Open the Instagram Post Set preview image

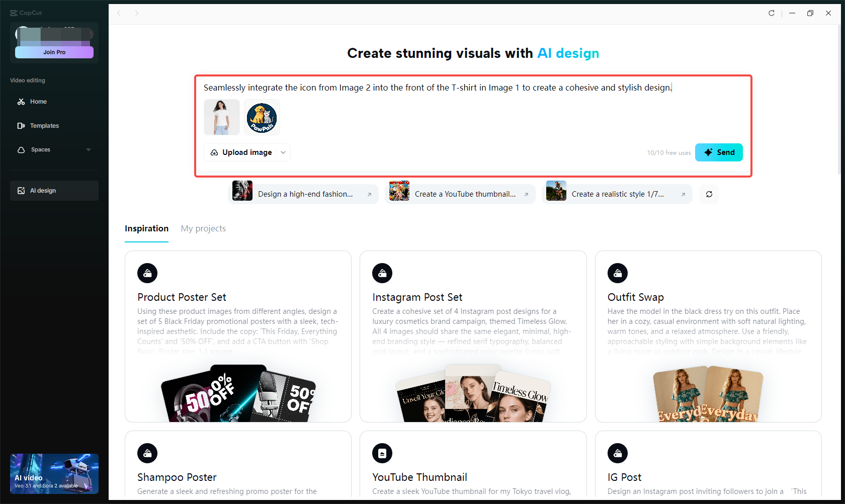click(x=473, y=393)
